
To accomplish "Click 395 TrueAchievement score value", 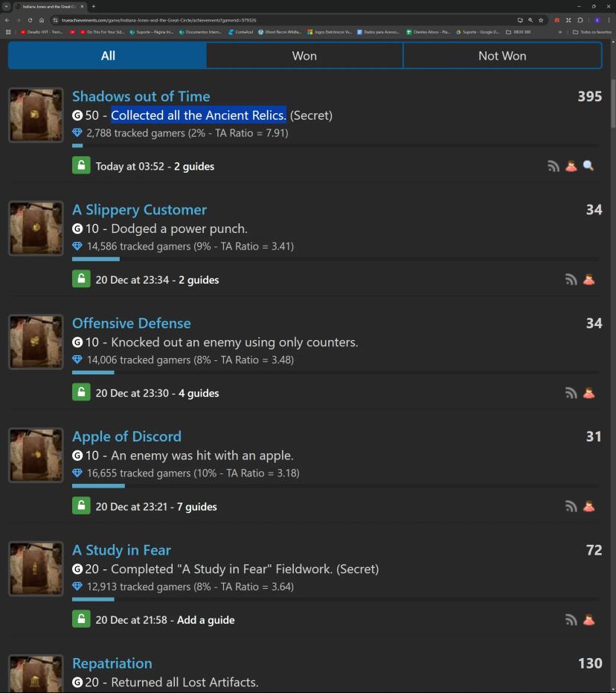I will tap(589, 96).
